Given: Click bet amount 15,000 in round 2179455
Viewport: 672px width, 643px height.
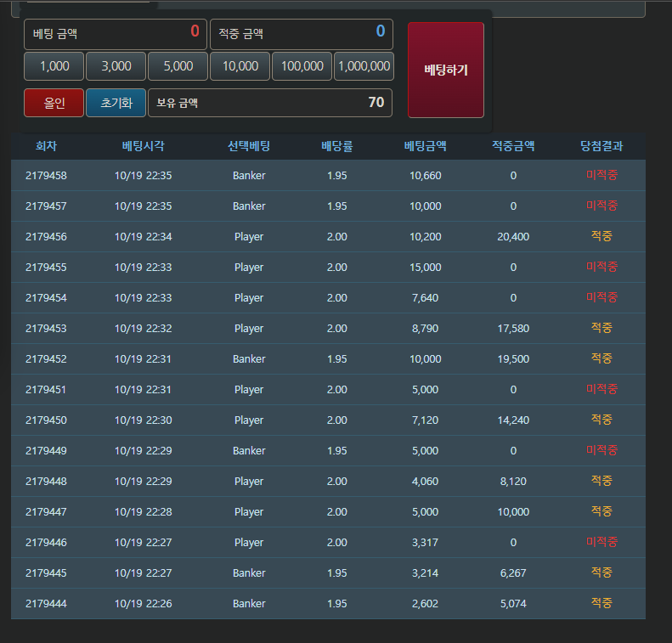Looking at the screenshot, I should pyautogui.click(x=425, y=268).
